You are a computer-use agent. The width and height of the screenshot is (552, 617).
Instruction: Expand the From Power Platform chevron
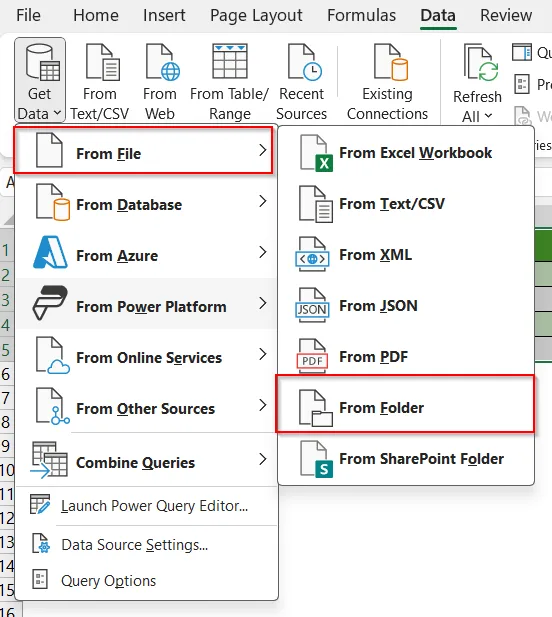[262, 303]
